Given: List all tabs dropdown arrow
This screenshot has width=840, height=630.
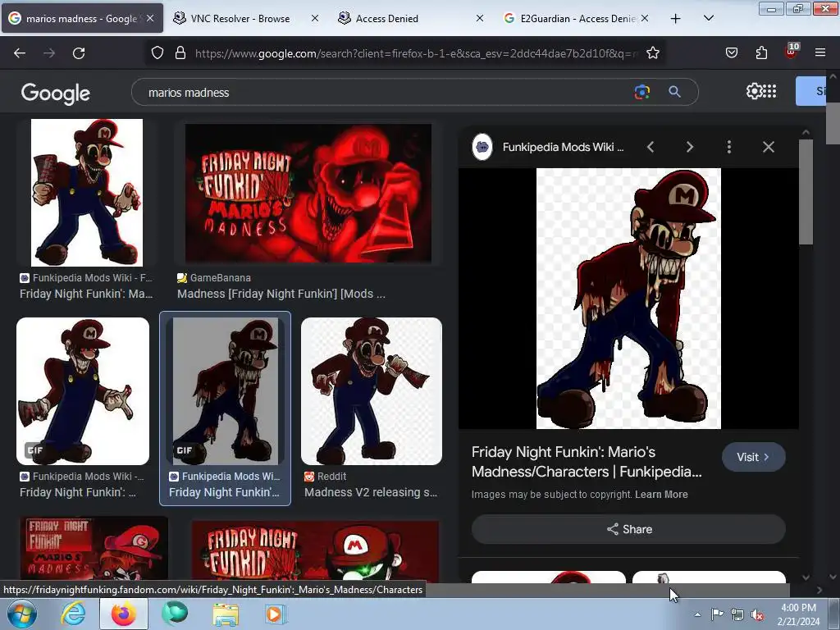Looking at the screenshot, I should pos(708,18).
